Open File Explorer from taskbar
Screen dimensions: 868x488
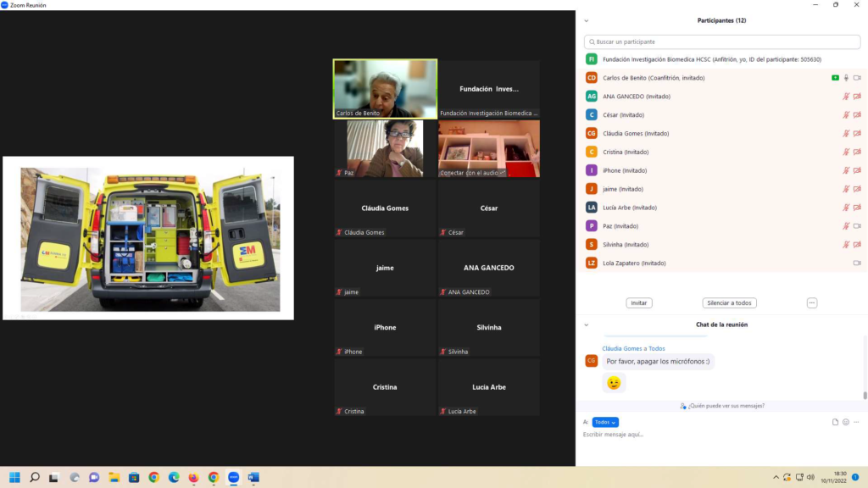click(114, 477)
